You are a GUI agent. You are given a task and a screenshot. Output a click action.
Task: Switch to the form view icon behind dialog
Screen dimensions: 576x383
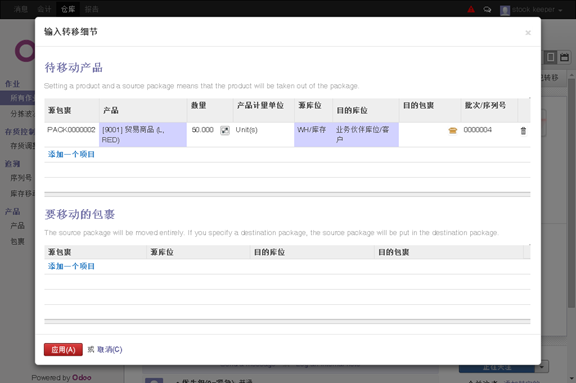(x=550, y=57)
